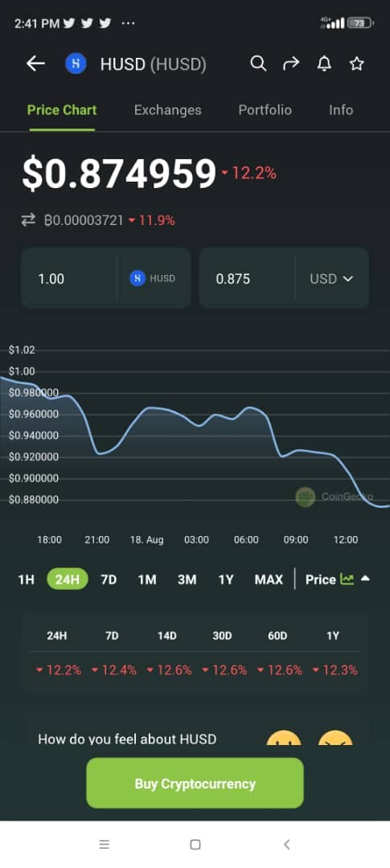Tap the HUSD coin logo in header
The width and height of the screenshot is (390, 868).
76,64
